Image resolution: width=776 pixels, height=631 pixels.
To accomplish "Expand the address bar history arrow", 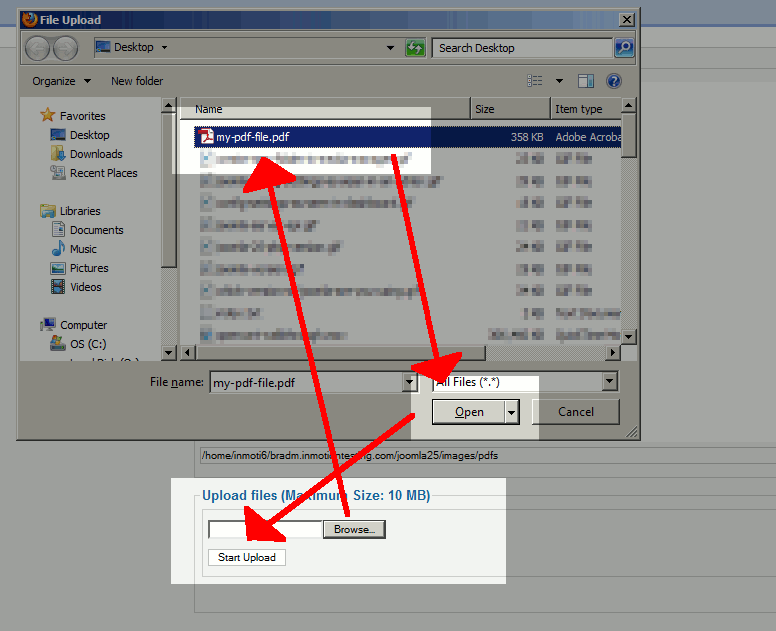I will point(390,48).
